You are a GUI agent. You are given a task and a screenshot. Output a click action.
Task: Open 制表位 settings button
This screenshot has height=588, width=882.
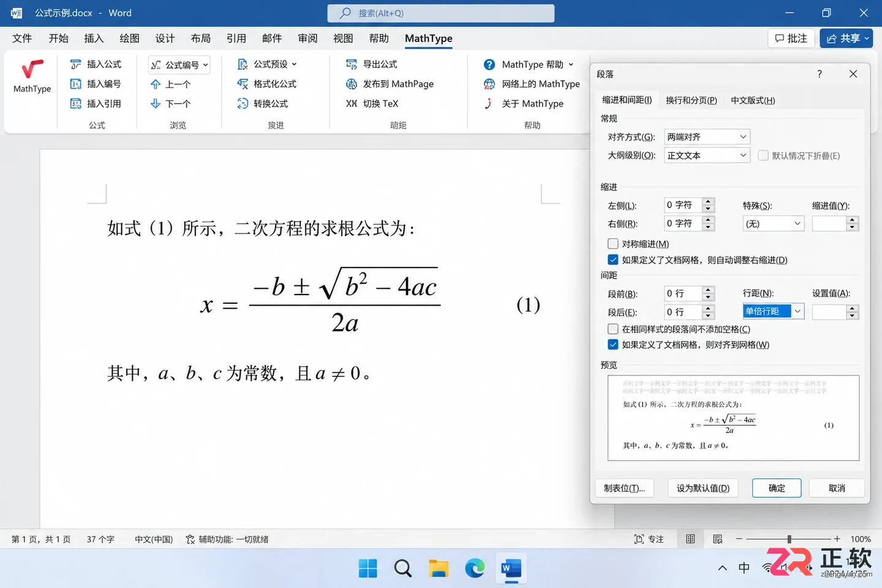pyautogui.click(x=624, y=488)
